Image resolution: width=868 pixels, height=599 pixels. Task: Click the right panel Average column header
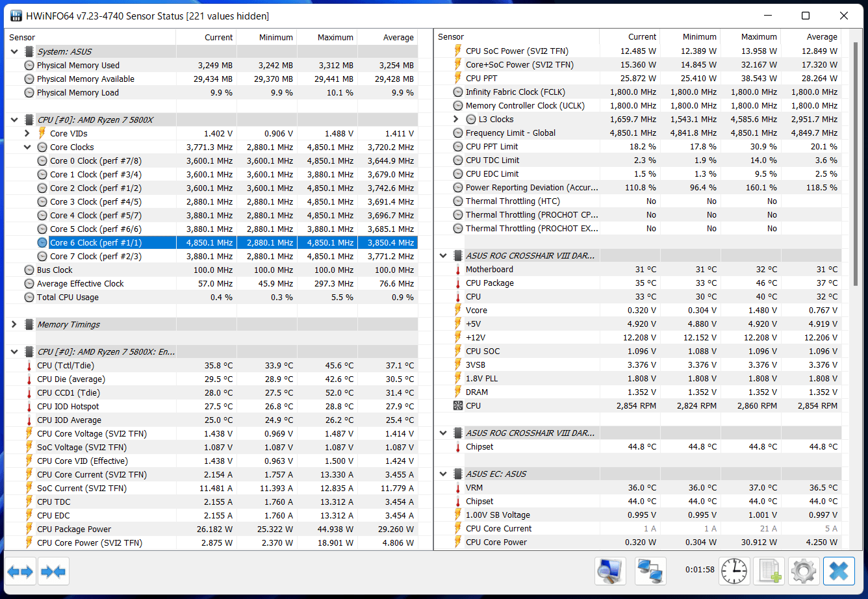811,37
